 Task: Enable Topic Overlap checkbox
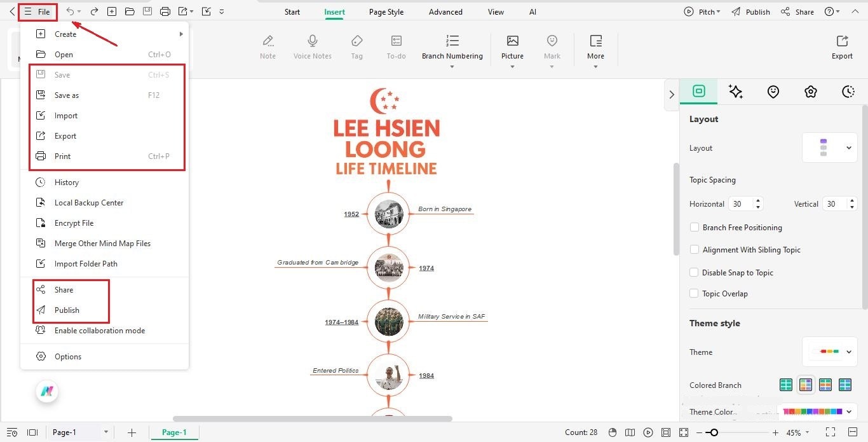pos(695,293)
